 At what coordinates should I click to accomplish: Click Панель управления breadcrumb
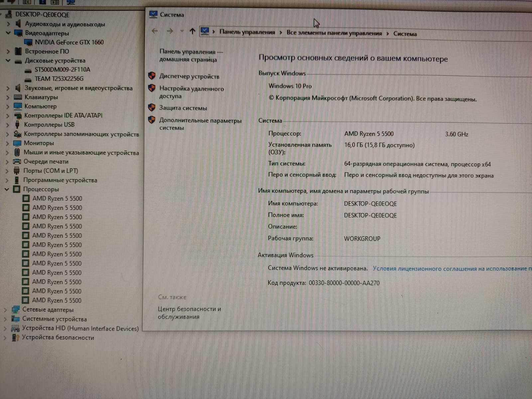[247, 32]
